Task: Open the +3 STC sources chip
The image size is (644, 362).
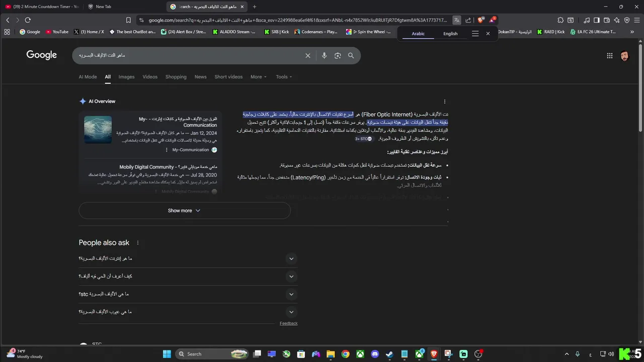Action: (363, 139)
